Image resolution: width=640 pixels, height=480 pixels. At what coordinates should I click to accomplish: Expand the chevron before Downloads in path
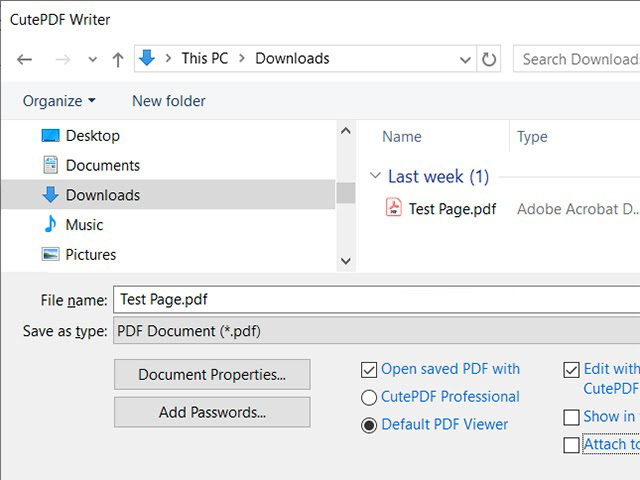[x=242, y=58]
